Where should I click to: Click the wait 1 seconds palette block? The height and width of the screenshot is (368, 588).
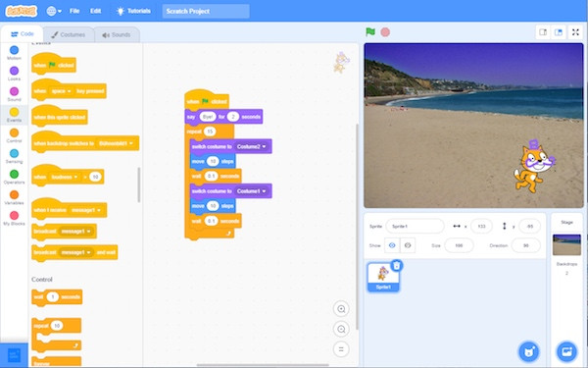[57, 297]
